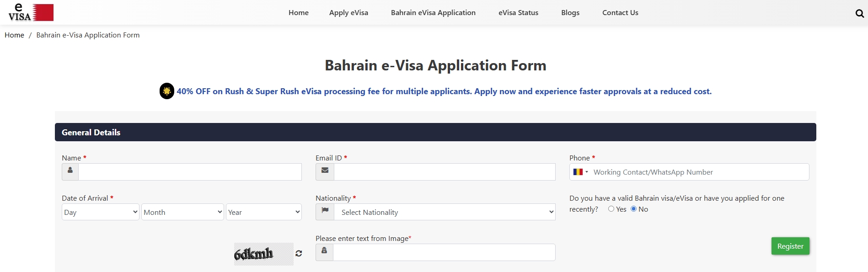Image resolution: width=868 pixels, height=272 pixels.
Task: Open the search magnifier icon
Action: click(x=859, y=13)
